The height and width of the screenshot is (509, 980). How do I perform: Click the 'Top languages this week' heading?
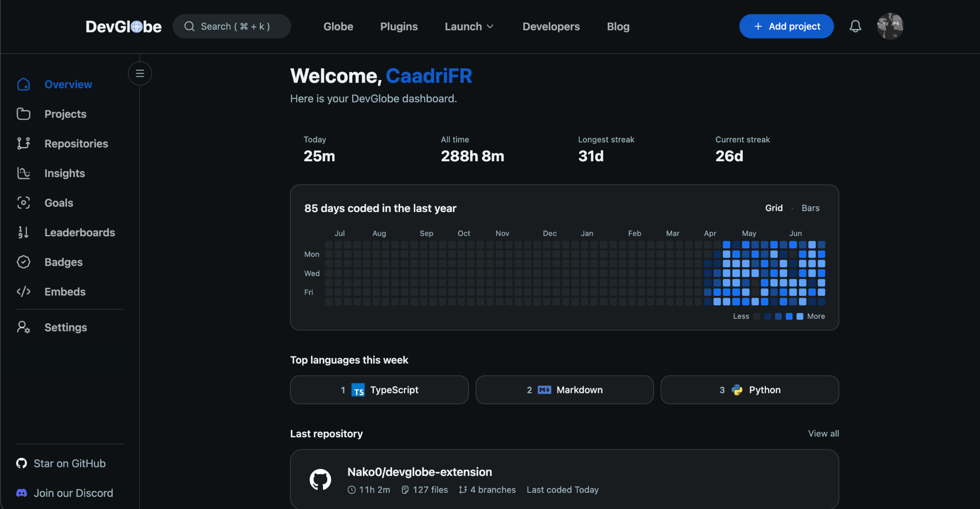click(x=349, y=360)
